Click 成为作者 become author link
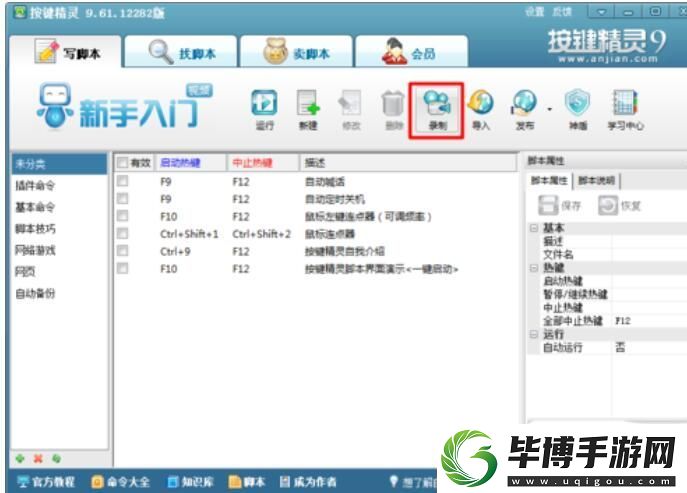Viewport: 687px width, 493px height. pos(308,482)
